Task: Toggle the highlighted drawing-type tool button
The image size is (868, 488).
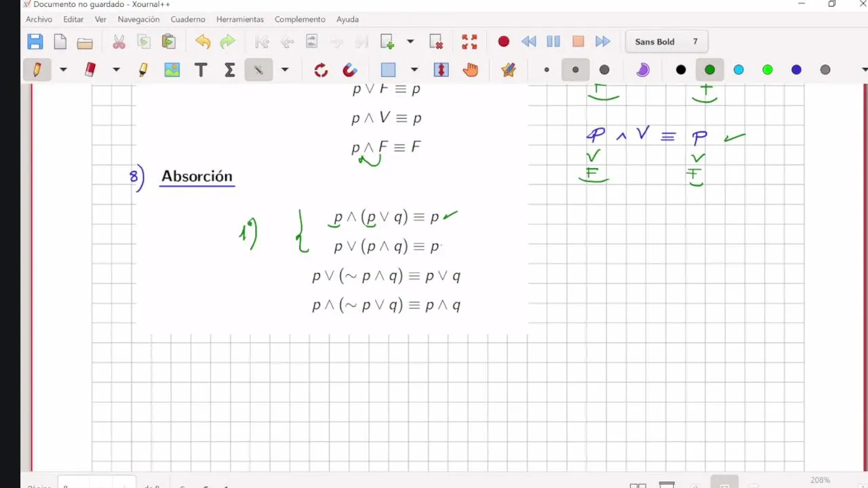Action: [x=258, y=70]
